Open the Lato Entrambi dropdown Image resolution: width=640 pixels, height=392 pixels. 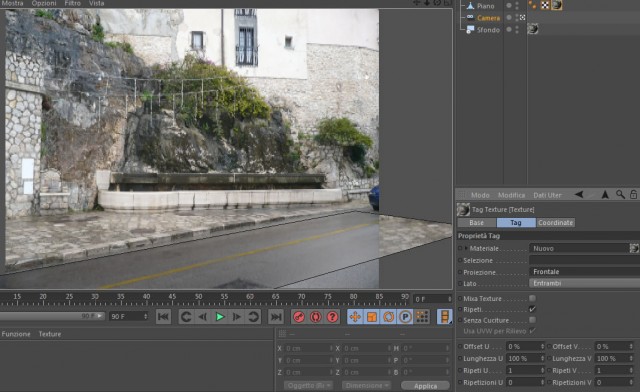pyautogui.click(x=584, y=283)
